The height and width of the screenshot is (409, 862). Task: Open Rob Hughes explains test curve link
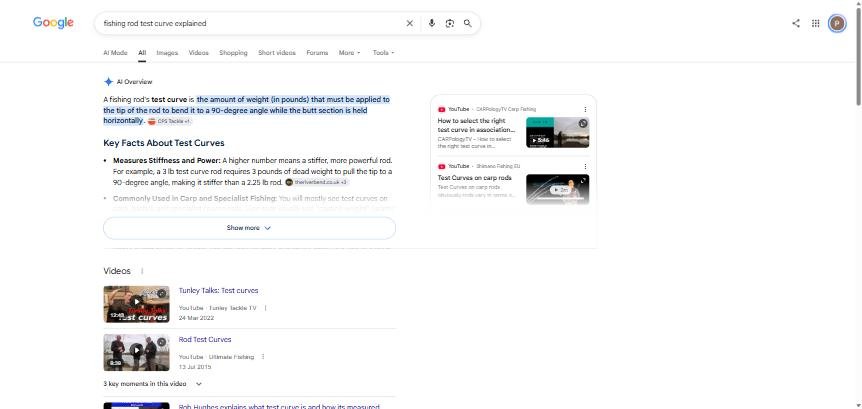click(x=279, y=406)
